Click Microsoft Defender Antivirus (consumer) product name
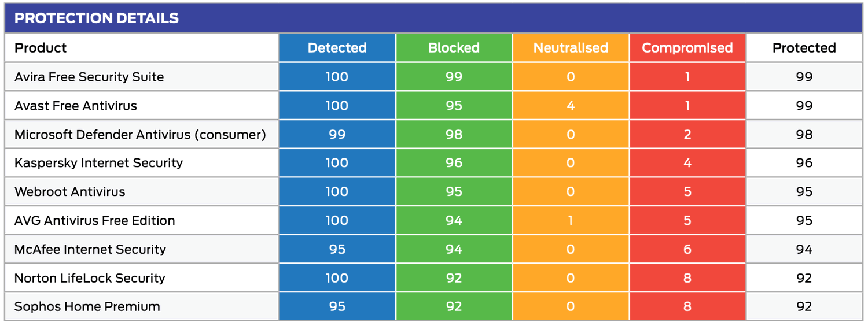The height and width of the screenshot is (326, 868). coord(140,135)
